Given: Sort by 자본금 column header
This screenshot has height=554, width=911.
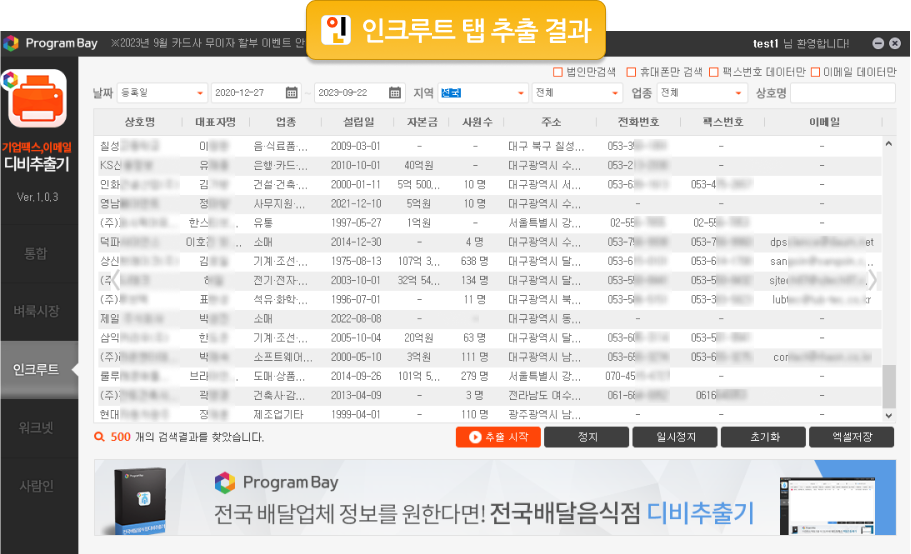Looking at the screenshot, I should click(422, 122).
